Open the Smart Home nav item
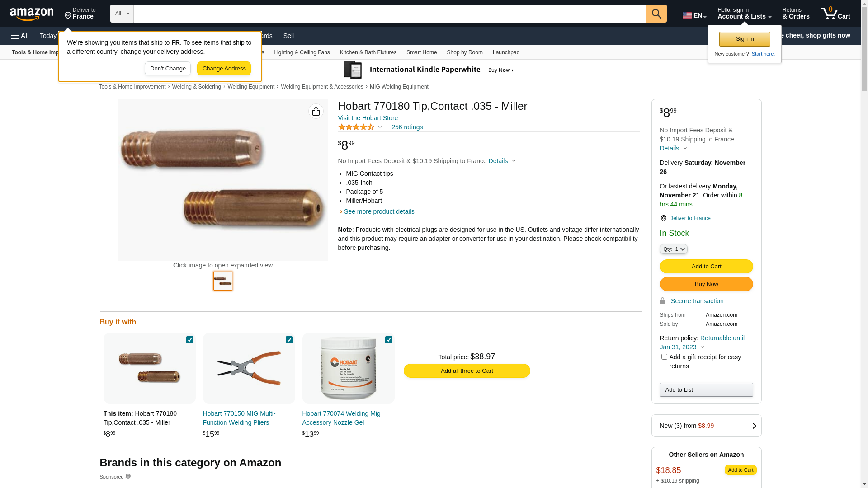 [421, 52]
